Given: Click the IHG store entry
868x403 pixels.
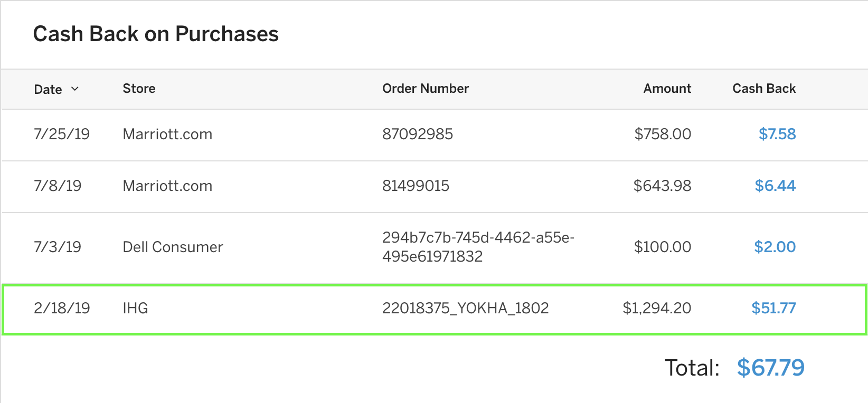Looking at the screenshot, I should point(135,308).
